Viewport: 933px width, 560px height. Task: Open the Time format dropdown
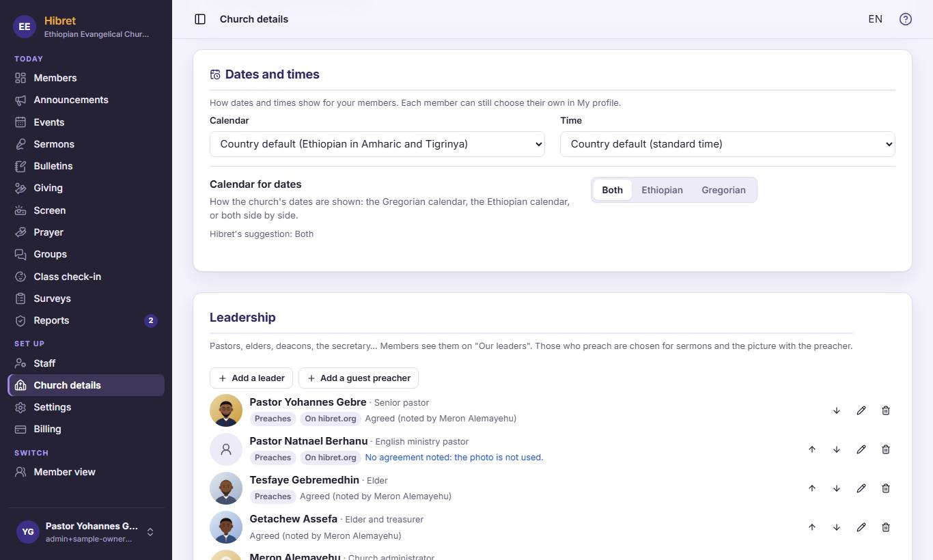pyautogui.click(x=727, y=144)
